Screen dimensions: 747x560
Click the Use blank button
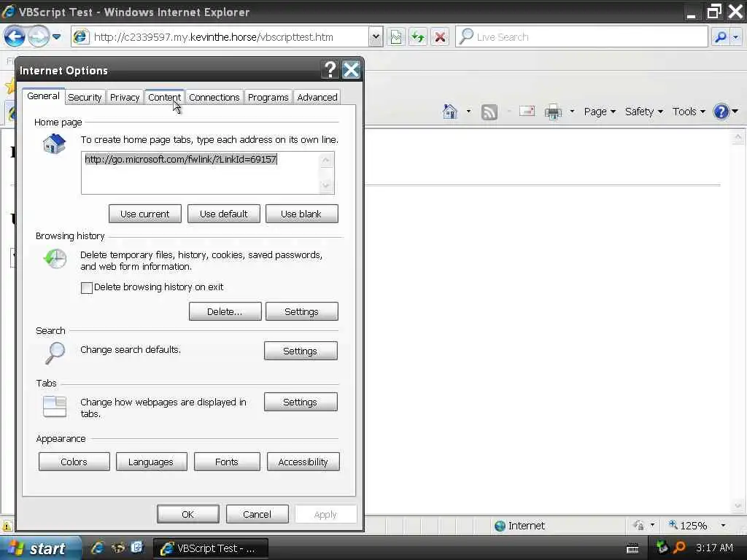pos(301,214)
